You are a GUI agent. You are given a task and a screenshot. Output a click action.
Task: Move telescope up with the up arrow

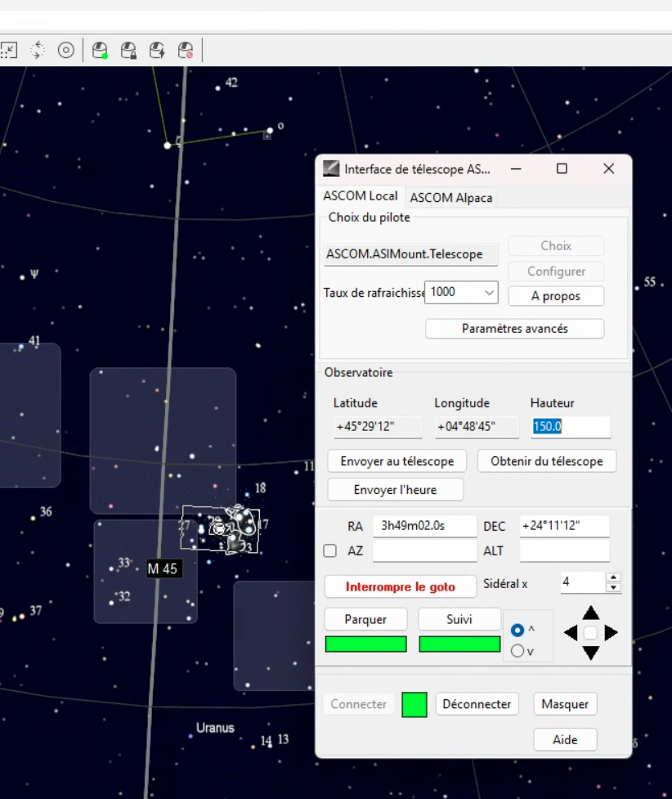[591, 613]
